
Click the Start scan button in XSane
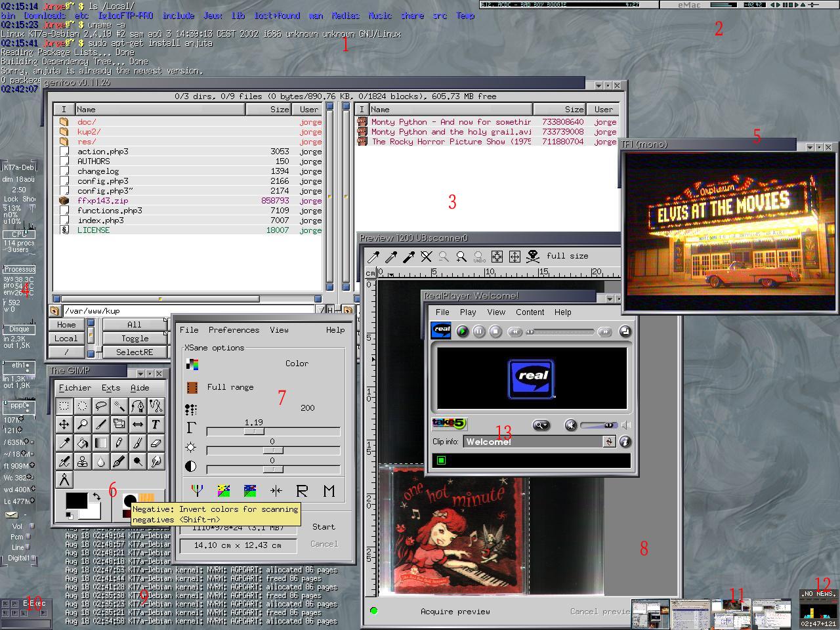tap(324, 526)
